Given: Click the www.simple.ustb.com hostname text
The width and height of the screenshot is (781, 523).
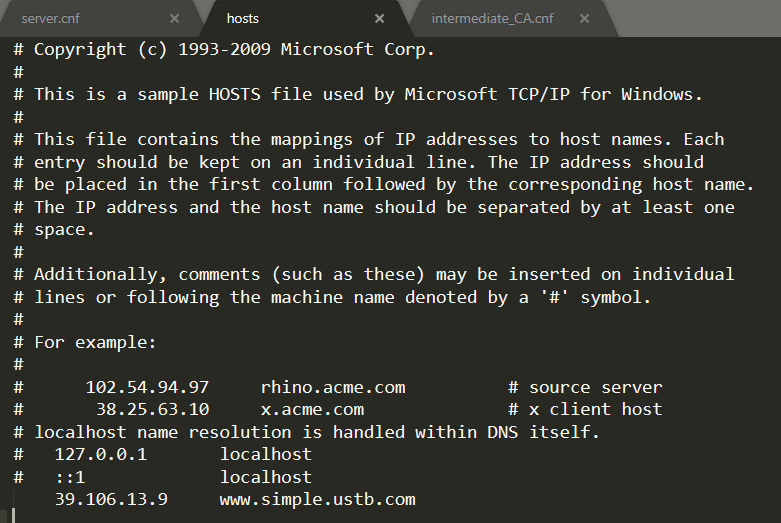Looking at the screenshot, I should coord(317,499).
